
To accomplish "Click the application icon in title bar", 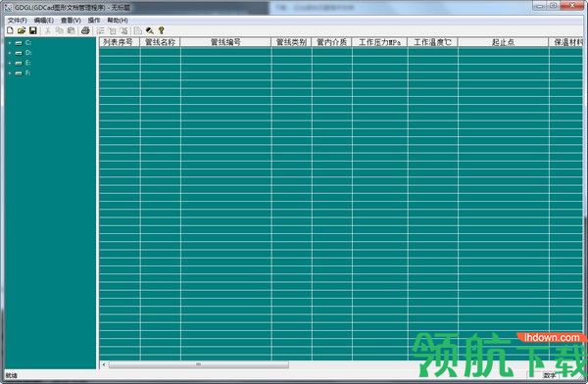I will pos(8,7).
